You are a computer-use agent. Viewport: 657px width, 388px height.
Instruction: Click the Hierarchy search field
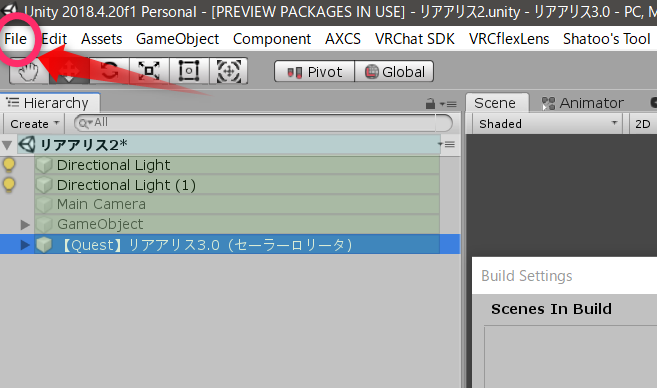point(263,123)
